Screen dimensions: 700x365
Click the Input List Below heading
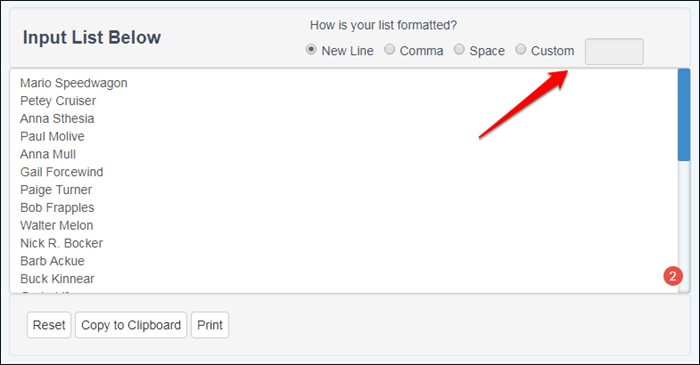point(92,37)
